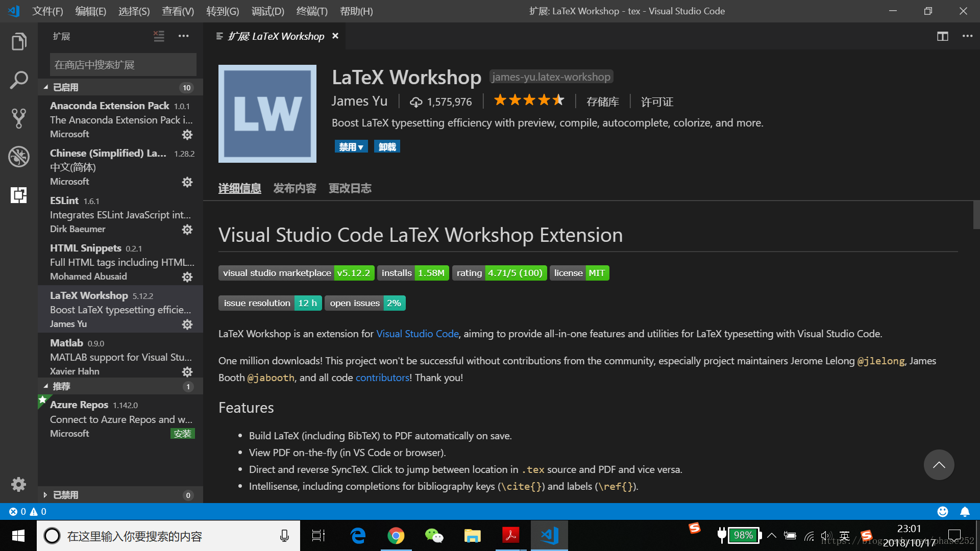Viewport: 980px width, 551px height.
Task: Open WeChat from the taskbar
Action: click(x=434, y=536)
